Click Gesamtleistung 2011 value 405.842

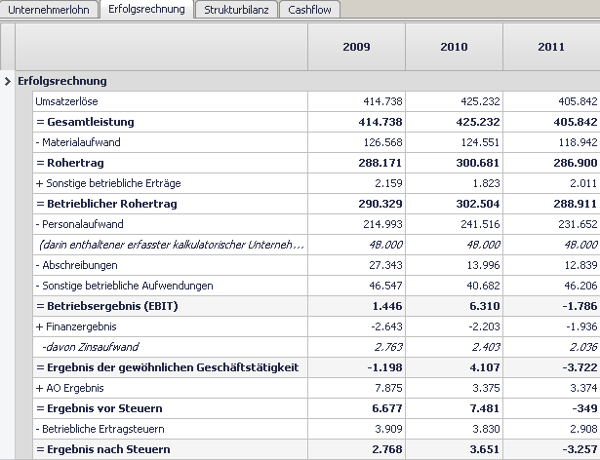click(575, 122)
